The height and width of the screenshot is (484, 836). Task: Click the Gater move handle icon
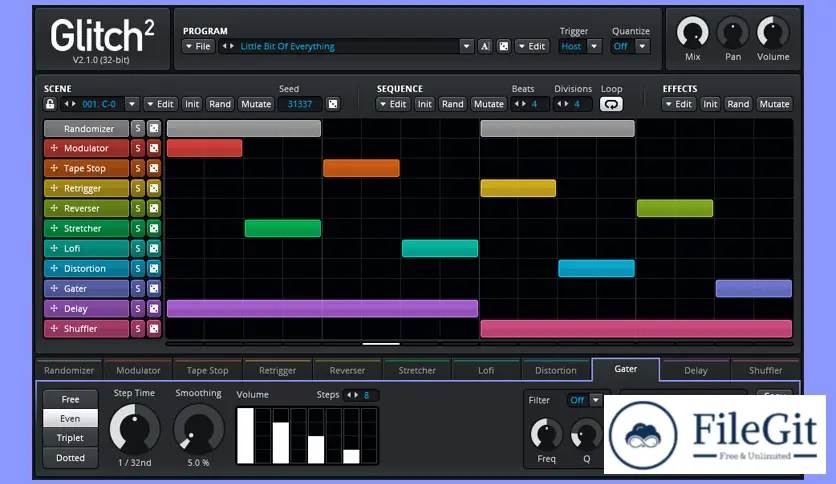click(x=54, y=289)
